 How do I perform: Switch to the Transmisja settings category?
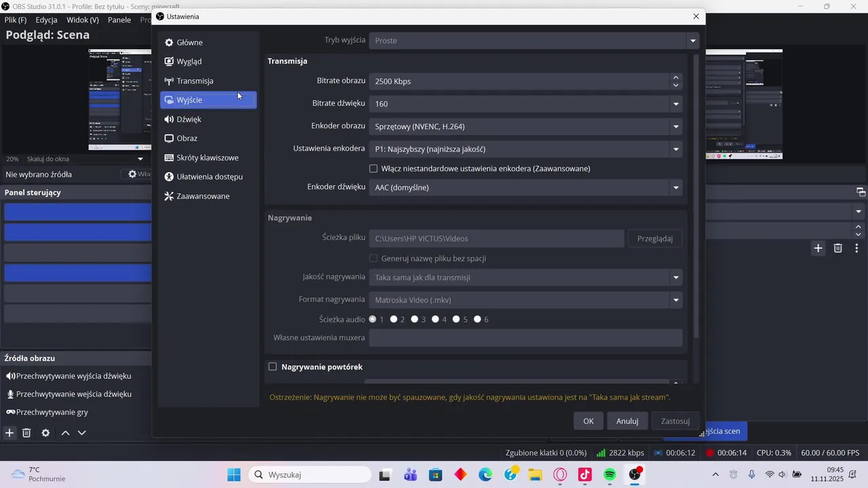tap(208, 81)
